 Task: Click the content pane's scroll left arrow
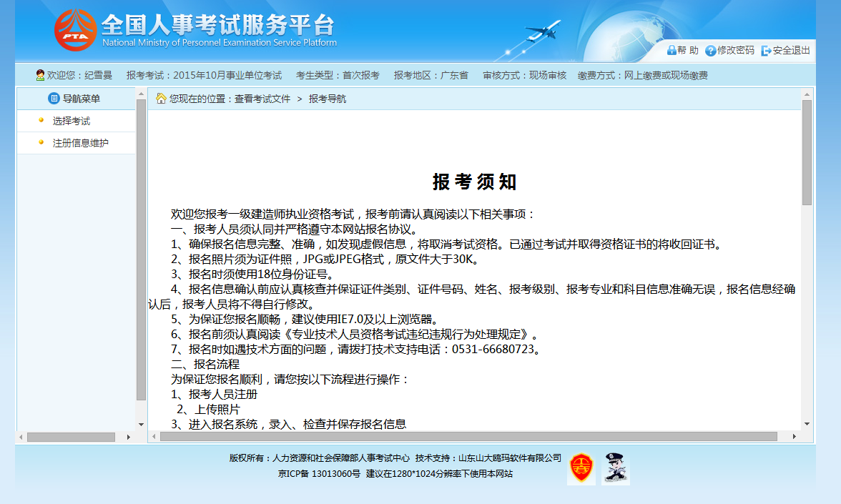pyautogui.click(x=154, y=436)
